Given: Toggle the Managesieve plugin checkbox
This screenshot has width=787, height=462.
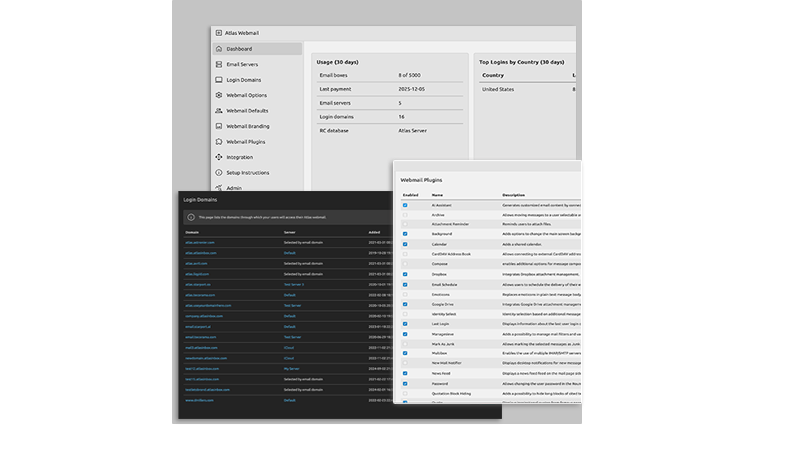Looking at the screenshot, I should [405, 334].
